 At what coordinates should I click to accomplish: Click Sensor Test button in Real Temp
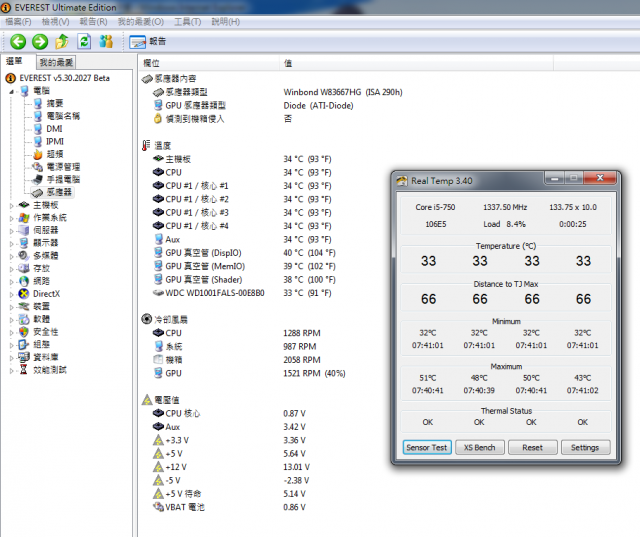point(427,447)
